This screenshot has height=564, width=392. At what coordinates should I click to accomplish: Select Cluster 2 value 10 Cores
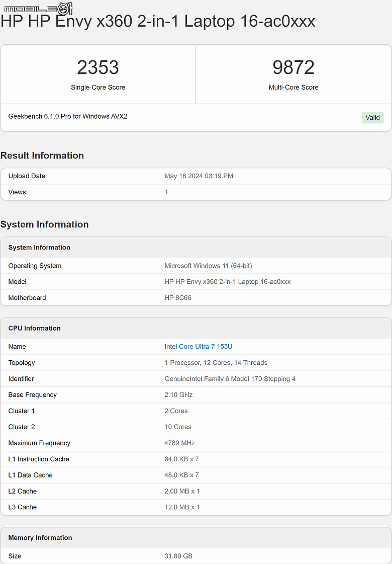click(178, 427)
